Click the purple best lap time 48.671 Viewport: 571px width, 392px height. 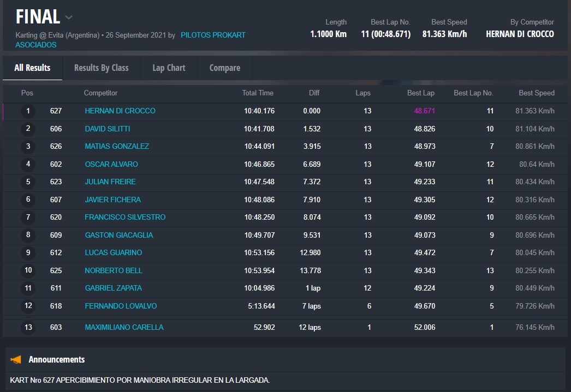pos(424,111)
